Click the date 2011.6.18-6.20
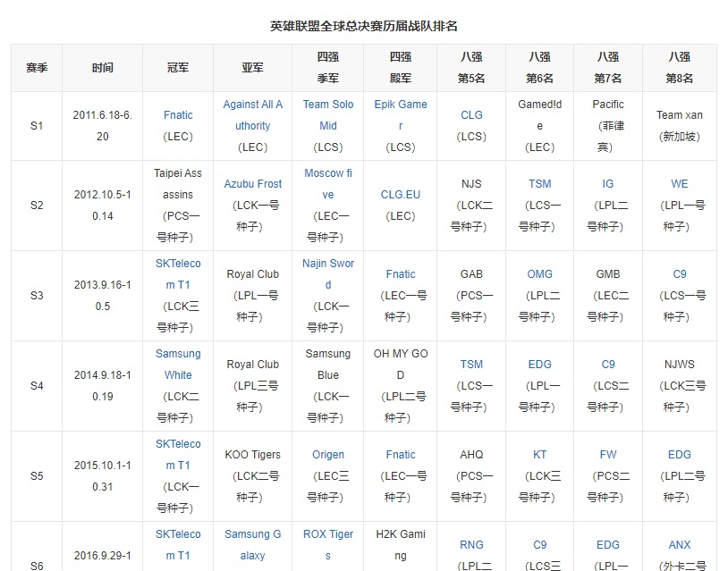The width and height of the screenshot is (728, 571). point(102,126)
